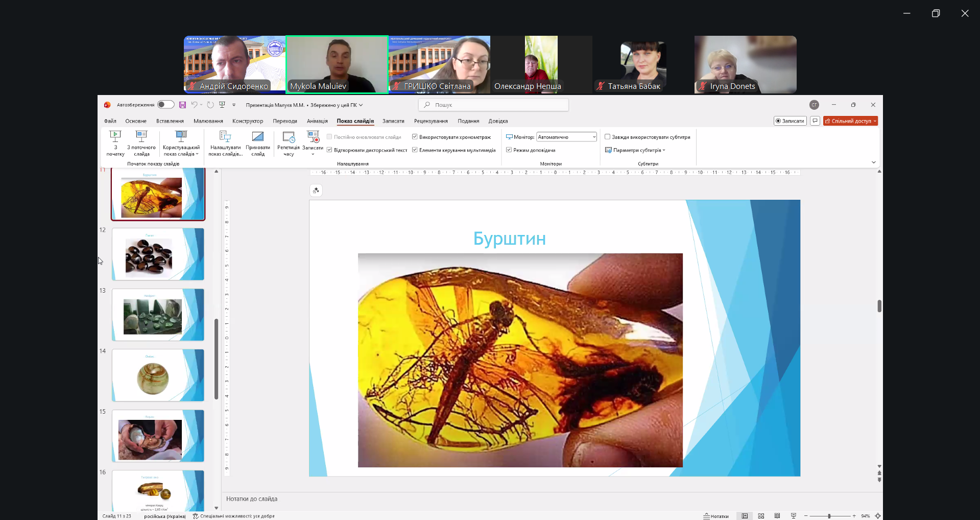This screenshot has height=520, width=980.
Task: Uncheck Use timings (Використовувати хронометраж) checkbox
Action: point(415,137)
